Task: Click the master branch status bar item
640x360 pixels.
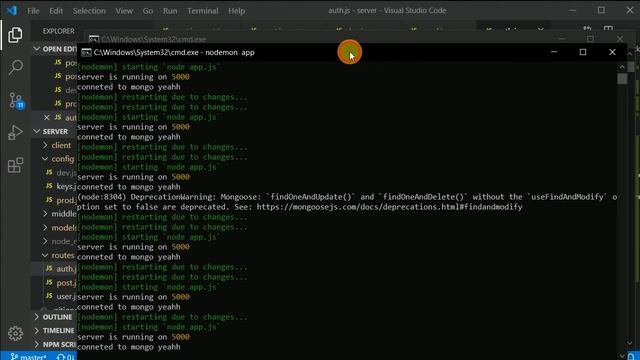Action: [x=28, y=357]
